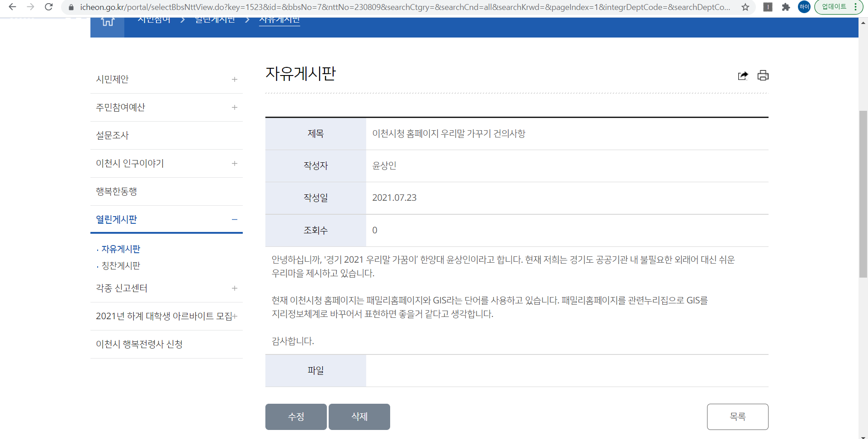The image size is (868, 439).
Task: Click the vertical page scrollbar thumb
Action: point(863,194)
